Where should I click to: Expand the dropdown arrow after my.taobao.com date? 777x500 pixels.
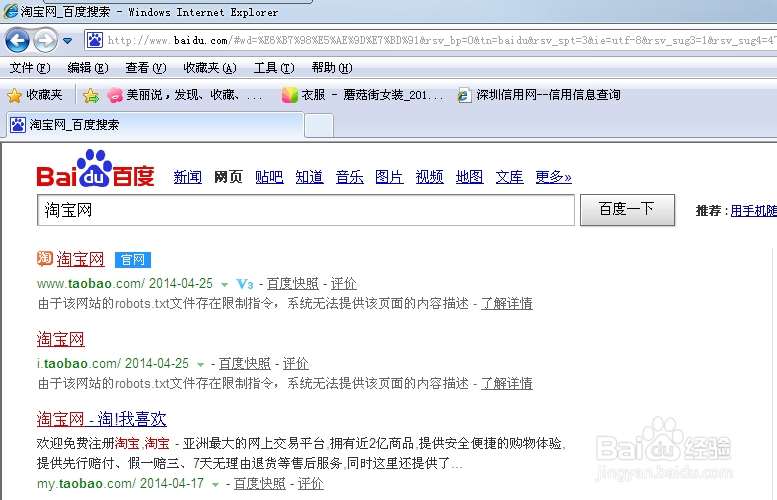[x=215, y=485]
